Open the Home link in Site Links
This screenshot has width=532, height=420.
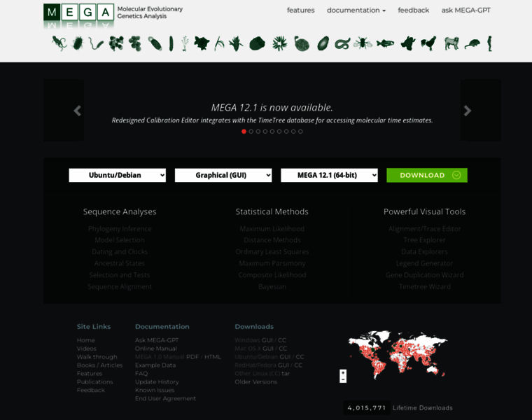pos(86,340)
